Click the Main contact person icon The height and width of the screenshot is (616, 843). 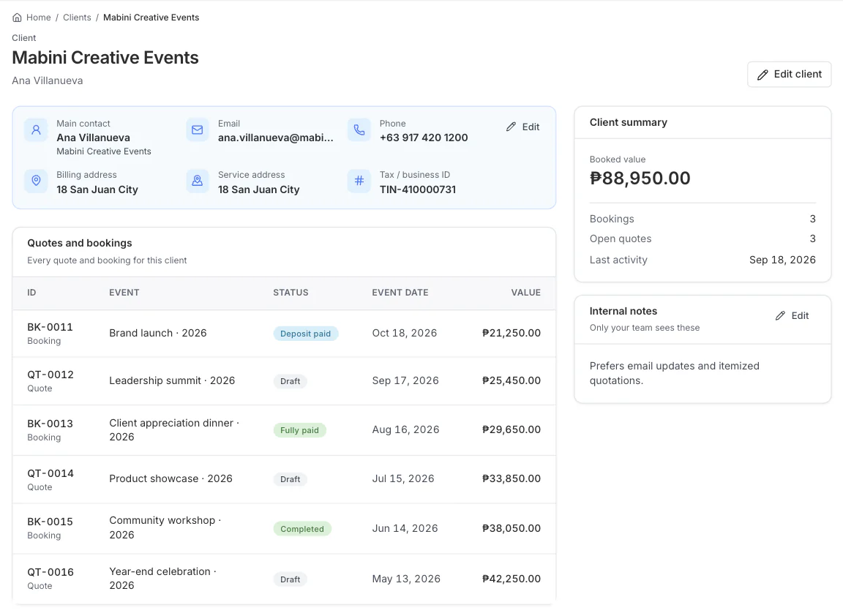(x=36, y=130)
